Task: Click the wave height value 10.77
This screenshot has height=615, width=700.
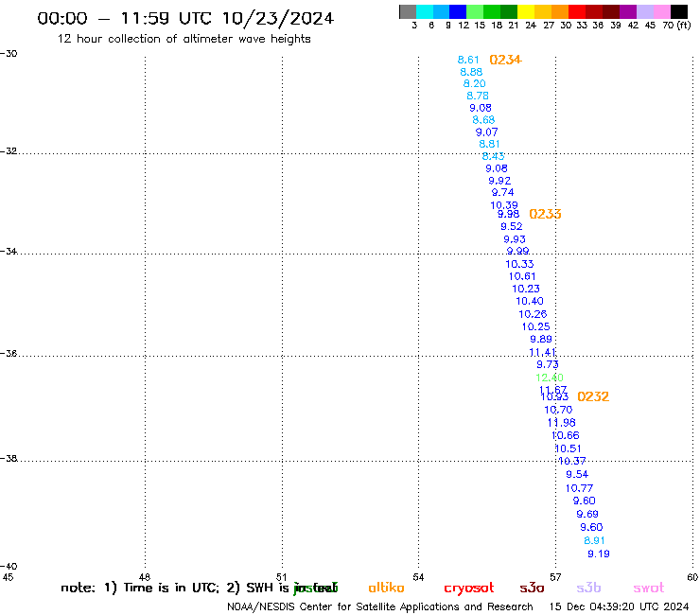Action: (x=580, y=488)
